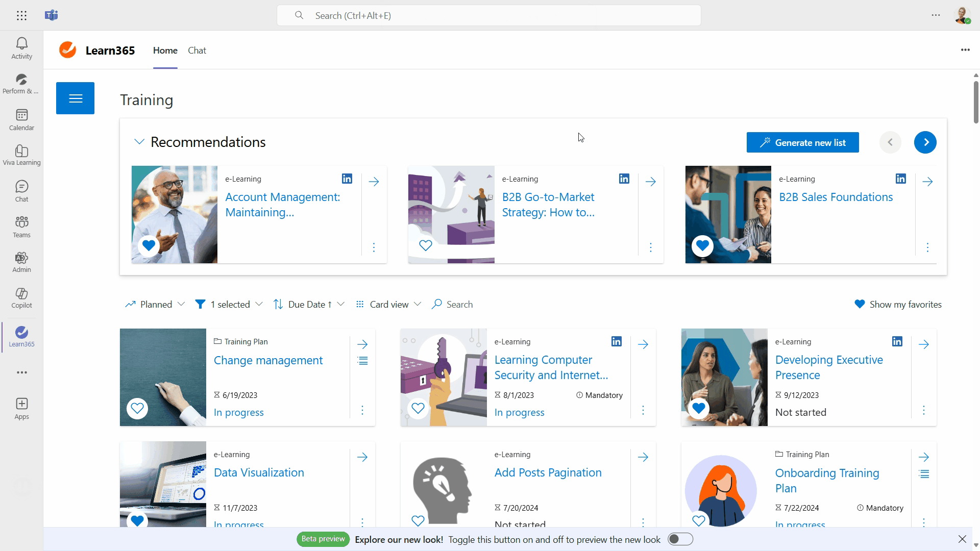Open Developing Executive Presence title link

coord(829,367)
